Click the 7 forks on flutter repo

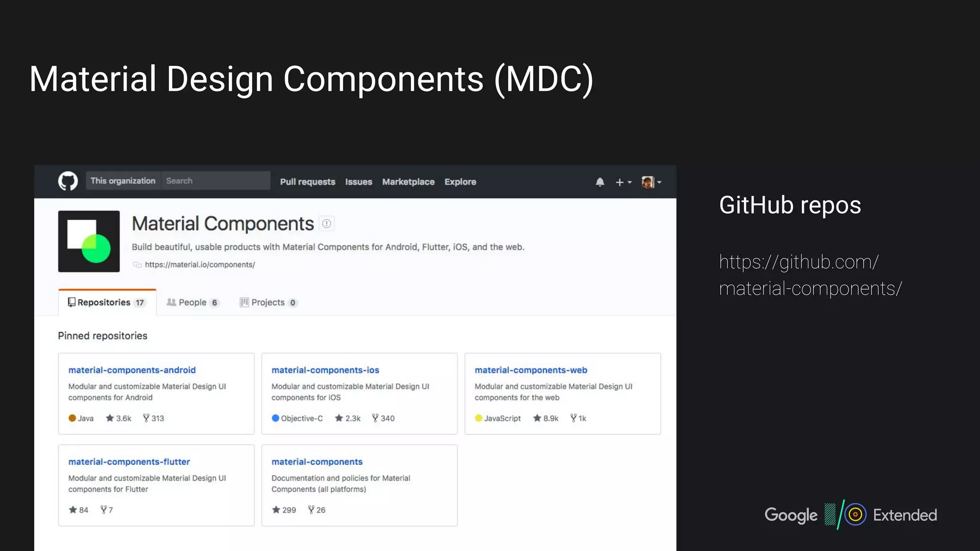[107, 510]
